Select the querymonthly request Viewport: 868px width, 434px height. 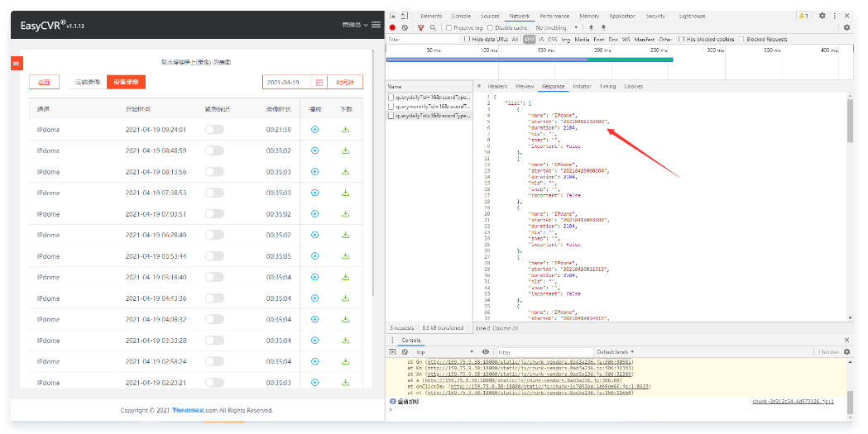click(x=429, y=106)
